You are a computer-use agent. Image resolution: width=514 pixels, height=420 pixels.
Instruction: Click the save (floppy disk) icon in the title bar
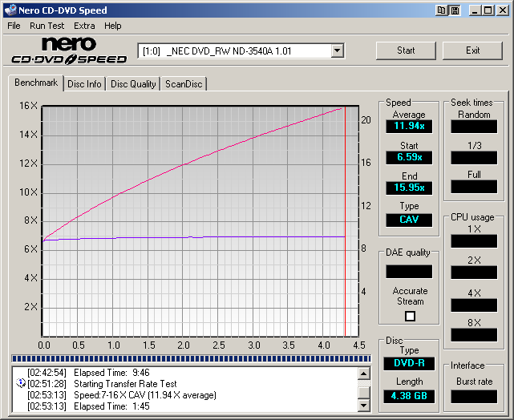[x=455, y=10]
